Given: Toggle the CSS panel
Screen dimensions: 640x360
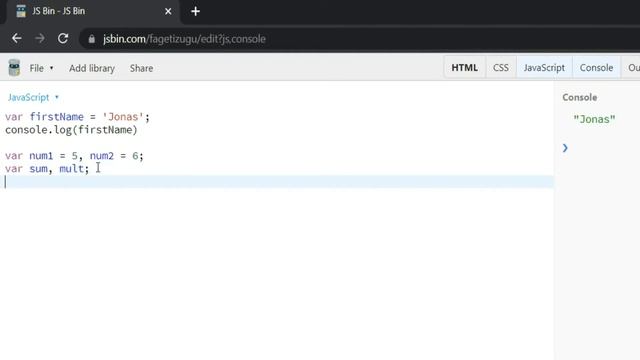Looking at the screenshot, I should (x=501, y=67).
